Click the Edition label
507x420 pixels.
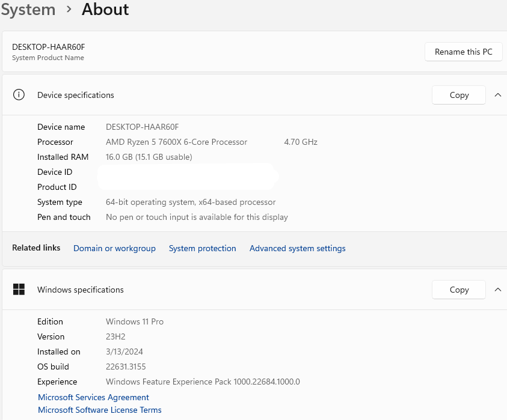point(50,321)
